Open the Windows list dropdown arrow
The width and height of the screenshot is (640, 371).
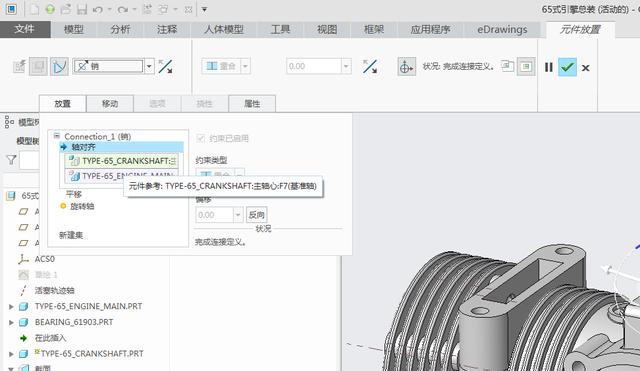point(176,9)
